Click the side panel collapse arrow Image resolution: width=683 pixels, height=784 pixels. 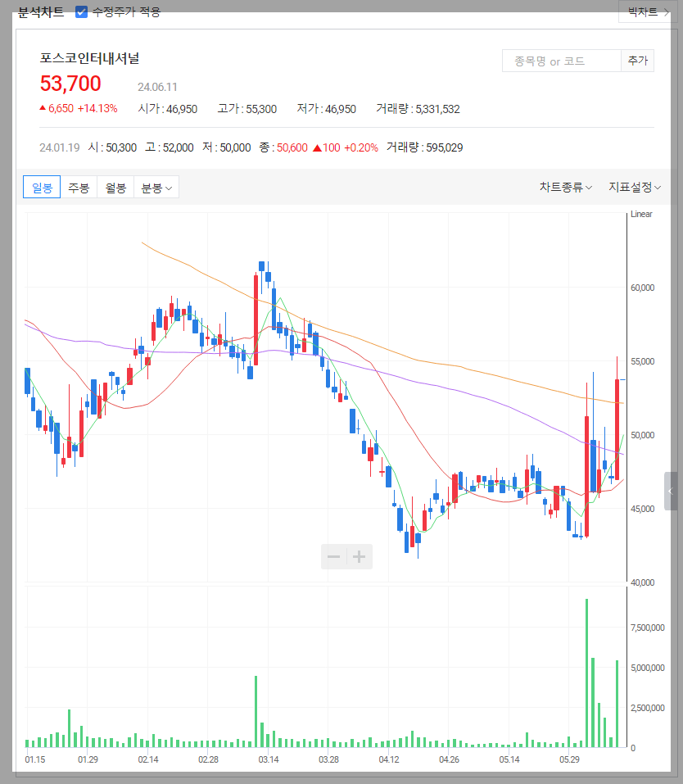click(x=671, y=491)
